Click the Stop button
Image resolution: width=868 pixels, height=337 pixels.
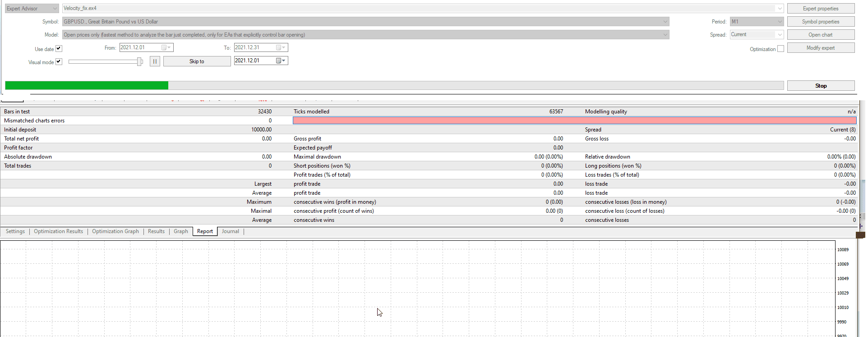820,86
